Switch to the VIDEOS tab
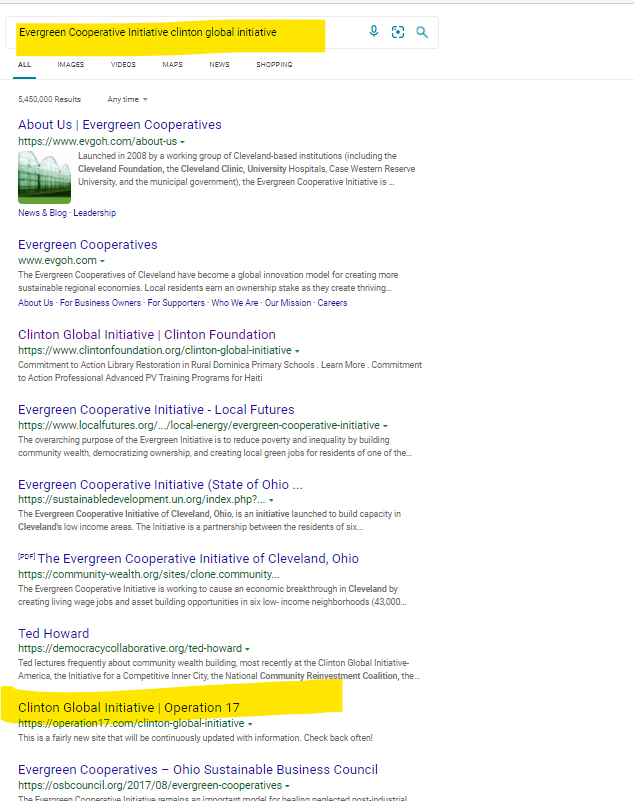This screenshot has width=634, height=801. pos(123,64)
